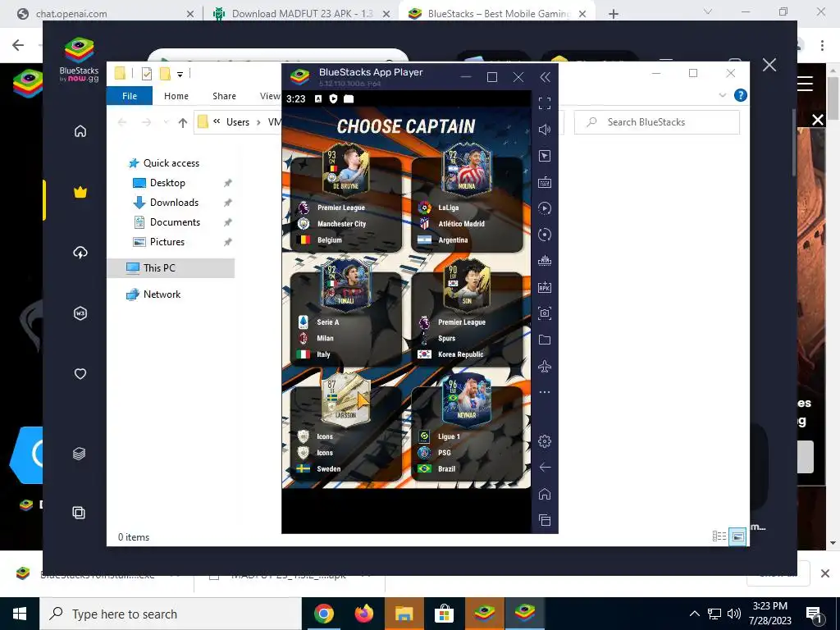This screenshot has height=630, width=840.
Task: Open recent apps icon in BlueStacks sidebar
Action: [x=545, y=520]
